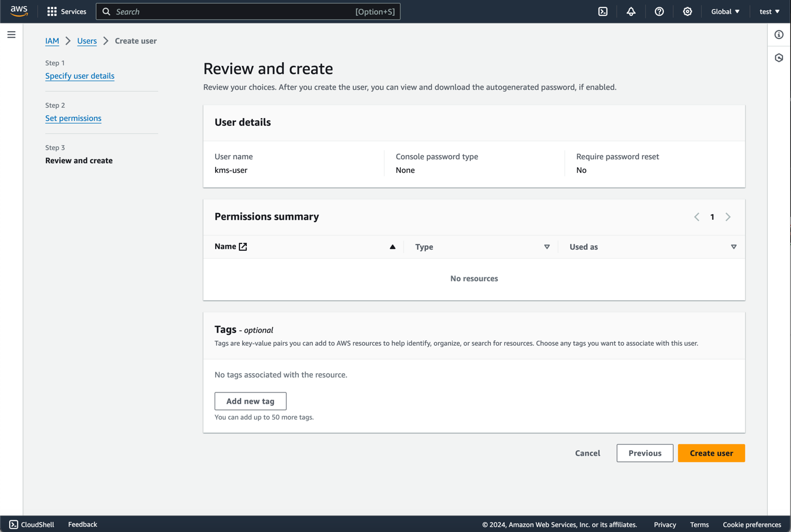Image resolution: width=791 pixels, height=532 pixels.
Task: Open the test account dropdown
Action: click(770, 11)
